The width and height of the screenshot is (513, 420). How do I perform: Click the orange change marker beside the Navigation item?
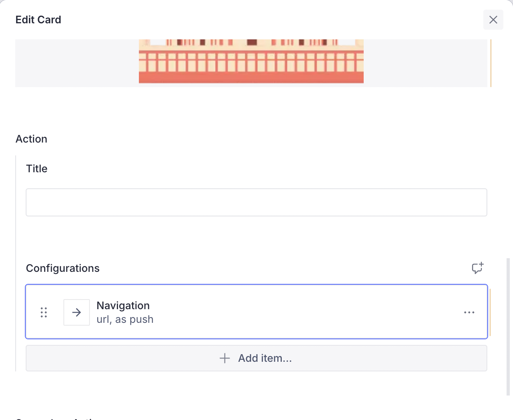click(x=489, y=312)
